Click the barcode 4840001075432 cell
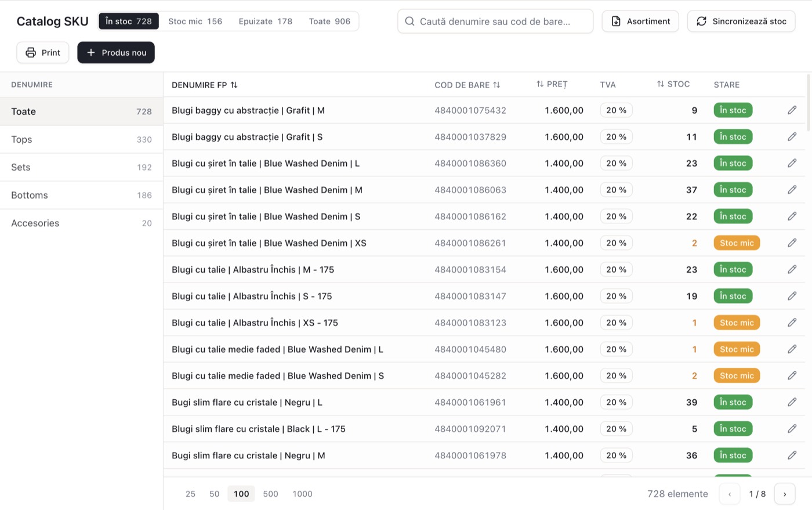812x510 pixels. pos(470,110)
